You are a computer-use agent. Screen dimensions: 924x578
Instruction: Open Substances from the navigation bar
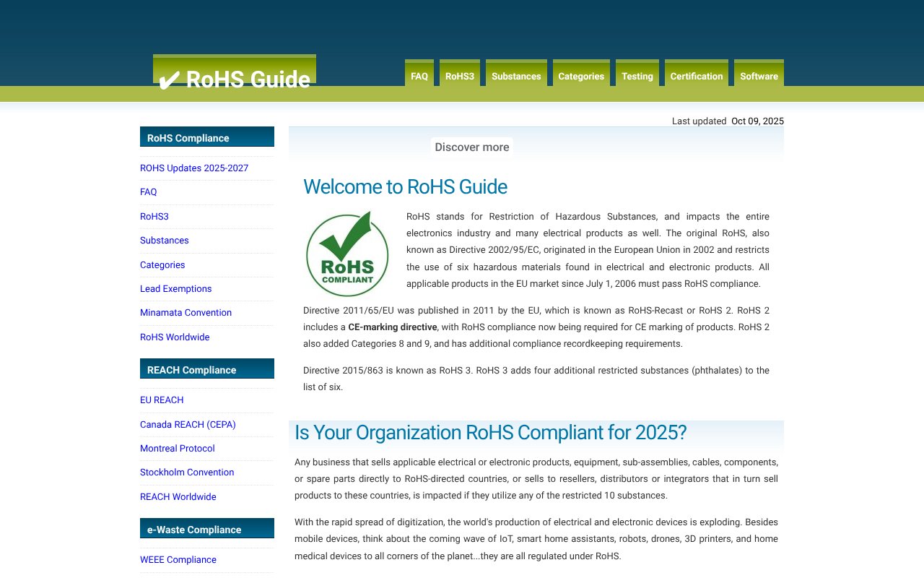click(x=516, y=75)
